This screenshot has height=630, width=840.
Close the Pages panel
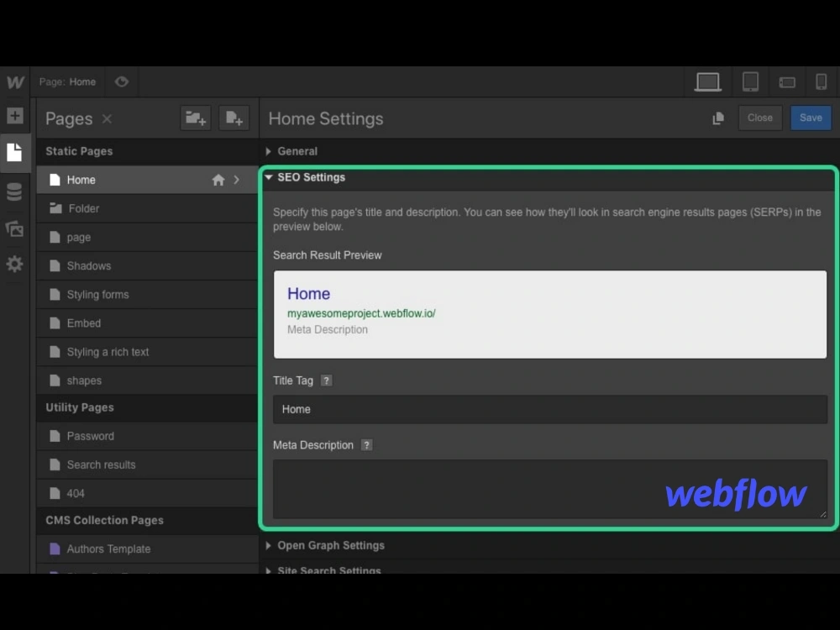click(x=108, y=118)
